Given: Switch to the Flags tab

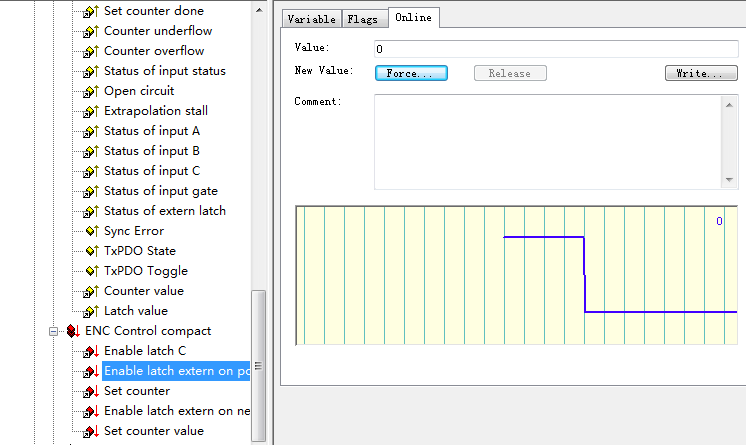Looking at the screenshot, I should (363, 19).
